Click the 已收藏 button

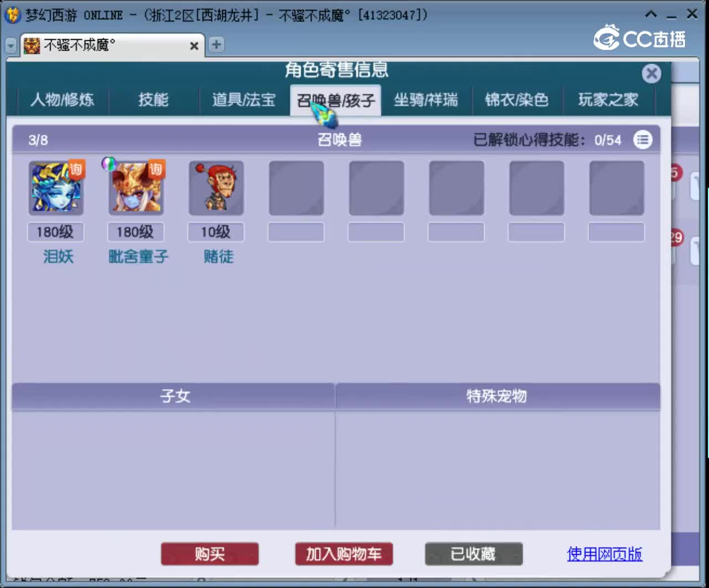click(x=474, y=554)
